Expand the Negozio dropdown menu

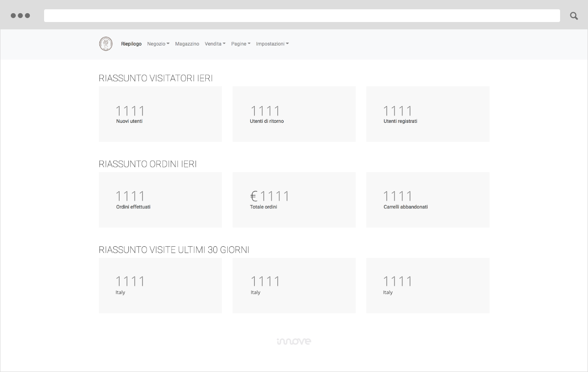click(158, 44)
